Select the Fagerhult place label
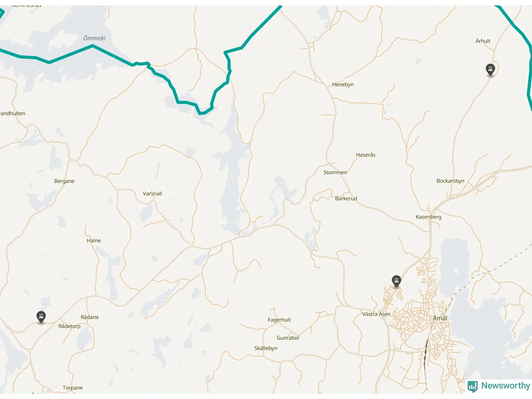 pos(279,320)
